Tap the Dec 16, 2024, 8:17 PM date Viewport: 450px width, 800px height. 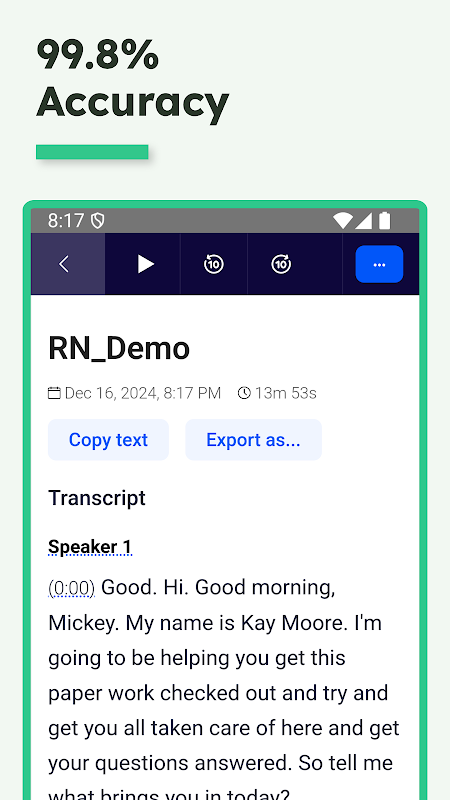pos(143,393)
